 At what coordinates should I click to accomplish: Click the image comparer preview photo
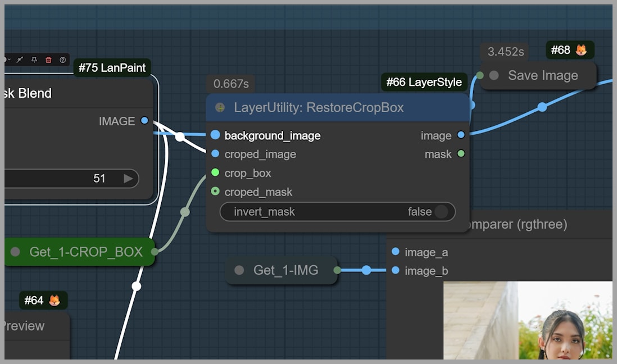[527, 320]
